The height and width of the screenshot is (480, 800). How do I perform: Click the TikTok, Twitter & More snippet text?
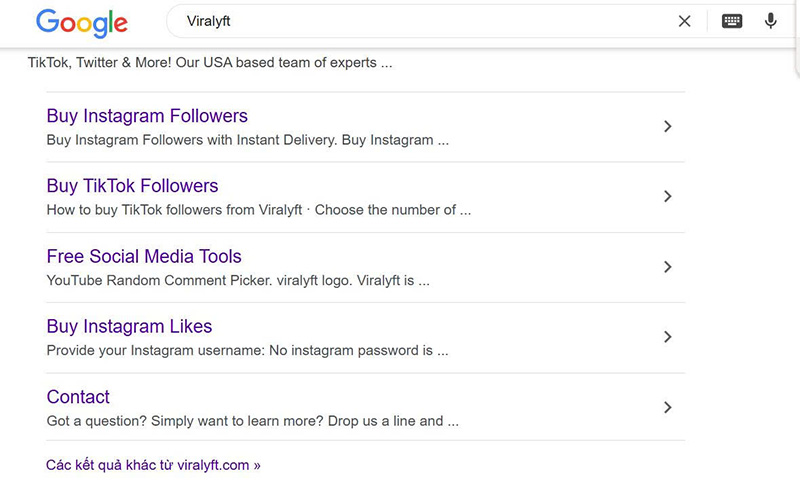click(210, 63)
